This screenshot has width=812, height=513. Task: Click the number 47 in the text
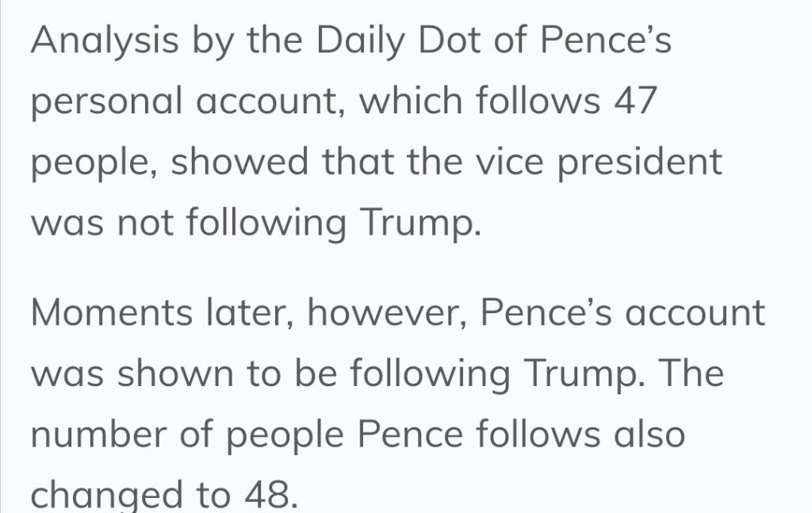(x=635, y=102)
